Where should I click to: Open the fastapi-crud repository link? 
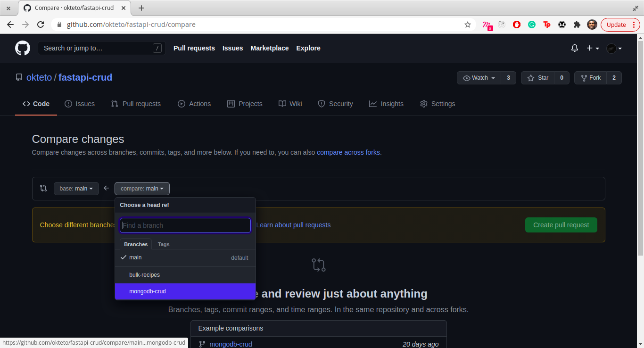click(x=85, y=77)
